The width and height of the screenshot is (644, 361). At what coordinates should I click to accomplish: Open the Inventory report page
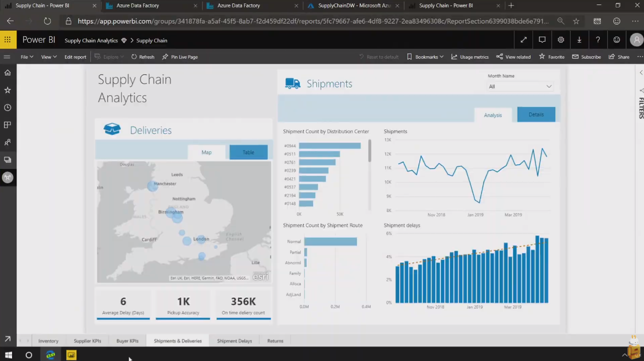point(48,341)
